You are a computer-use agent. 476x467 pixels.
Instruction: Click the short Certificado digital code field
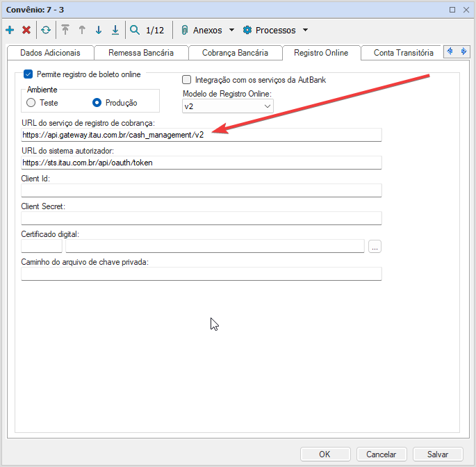pyautogui.click(x=42, y=246)
